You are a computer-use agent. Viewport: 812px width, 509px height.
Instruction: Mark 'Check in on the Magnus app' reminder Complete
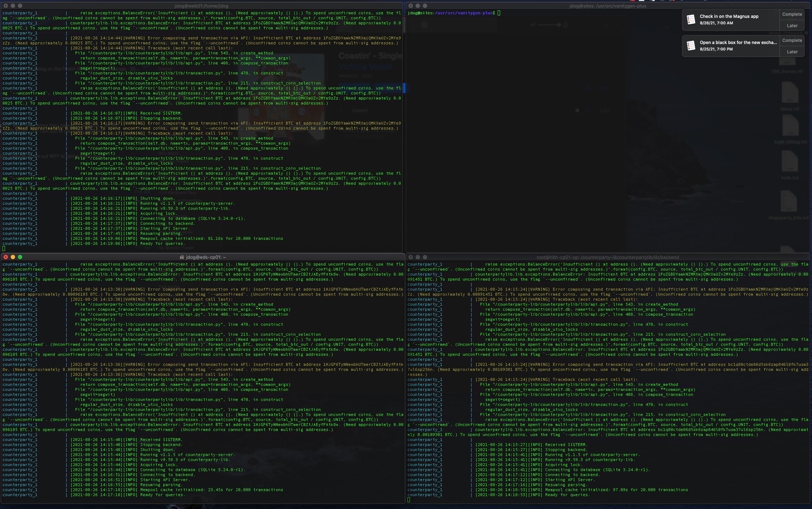[792, 14]
